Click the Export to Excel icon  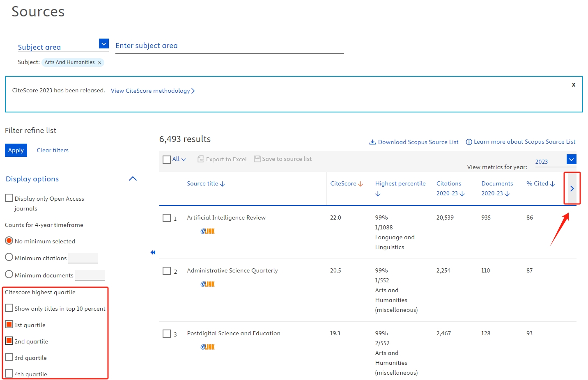pos(201,159)
